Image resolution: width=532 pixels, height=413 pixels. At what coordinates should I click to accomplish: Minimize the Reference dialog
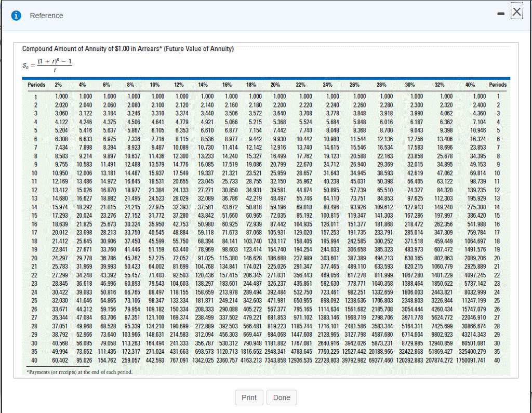[x=501, y=14]
